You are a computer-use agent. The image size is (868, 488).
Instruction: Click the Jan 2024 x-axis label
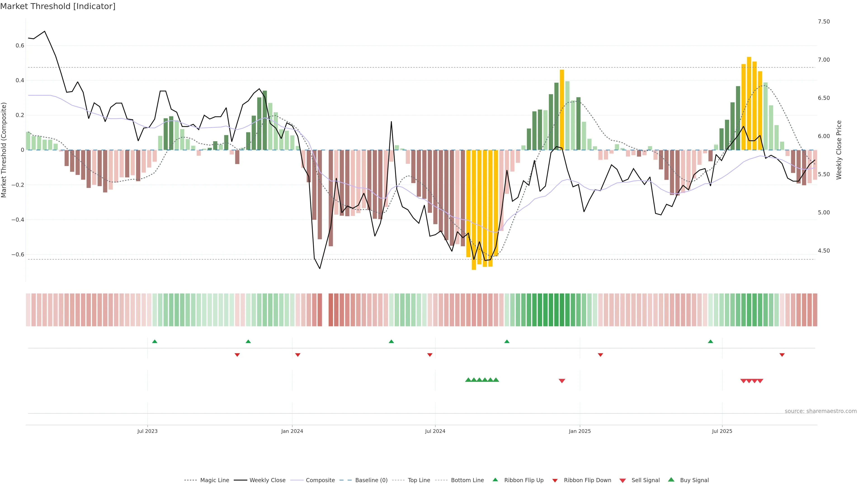pos(292,431)
